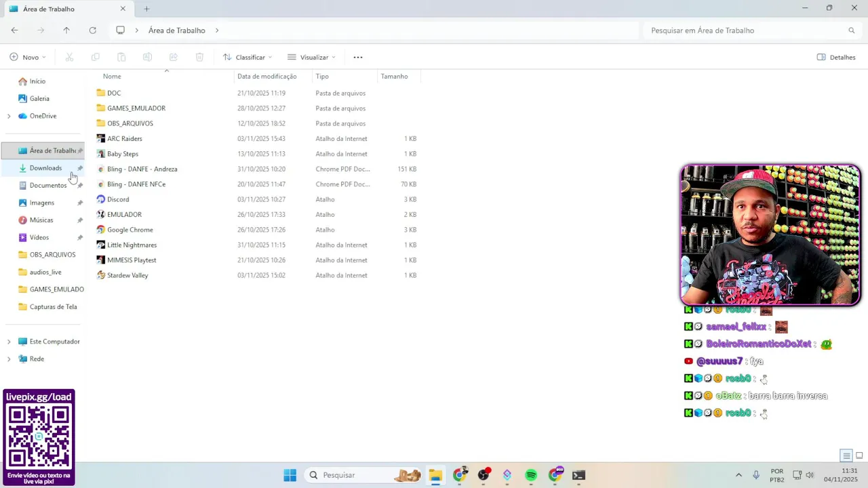Open the terminal icon in the taskbar
The height and width of the screenshot is (488, 868).
pyautogui.click(x=578, y=475)
